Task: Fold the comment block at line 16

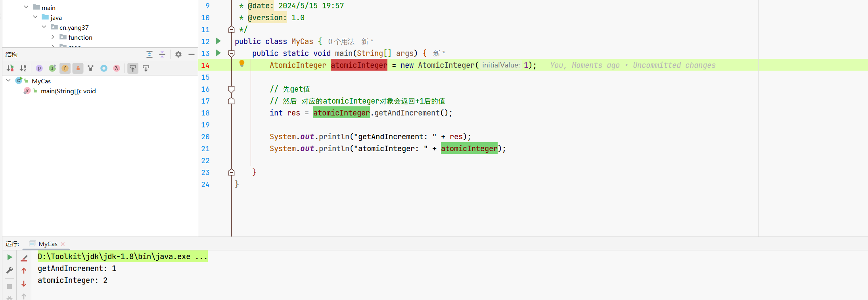Action: 232,89
